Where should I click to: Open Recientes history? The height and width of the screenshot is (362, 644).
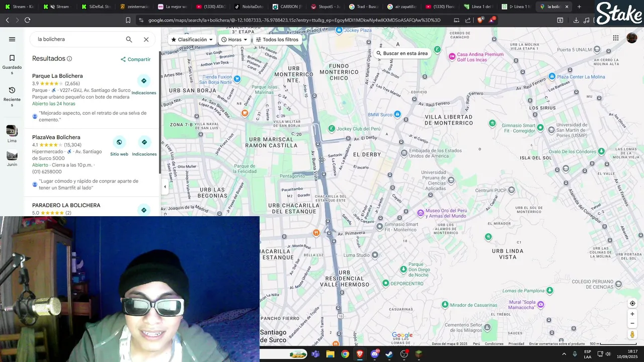[x=12, y=97]
